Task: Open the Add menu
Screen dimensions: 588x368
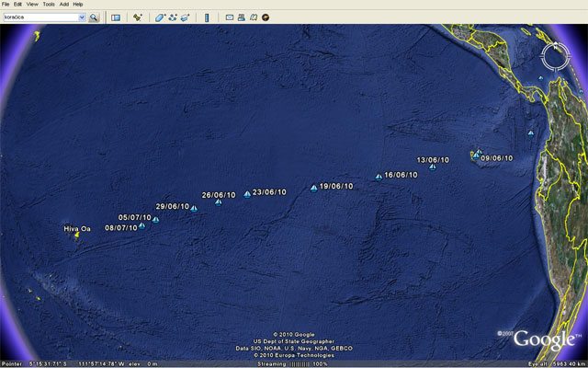Action: click(64, 4)
